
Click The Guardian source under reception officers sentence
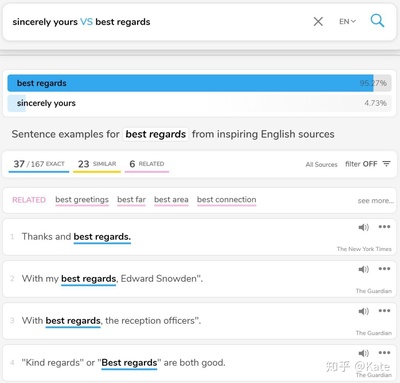tap(374, 333)
